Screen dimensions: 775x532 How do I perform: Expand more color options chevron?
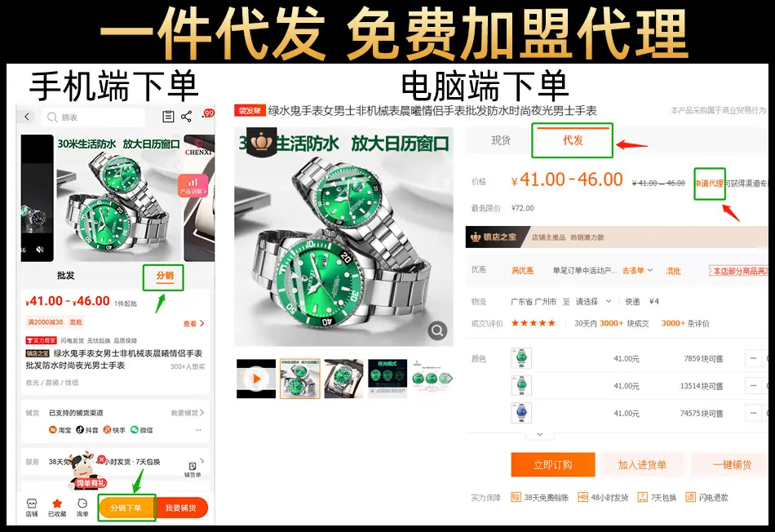[539, 435]
